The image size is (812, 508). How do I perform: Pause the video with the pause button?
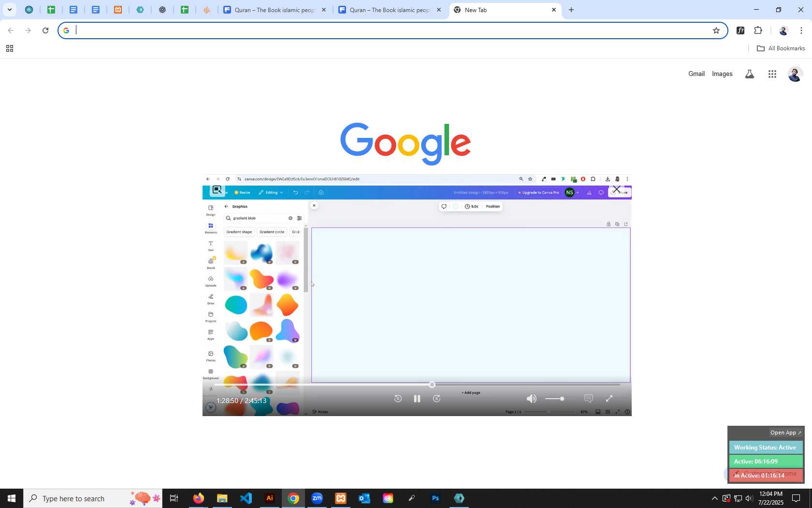point(417,399)
